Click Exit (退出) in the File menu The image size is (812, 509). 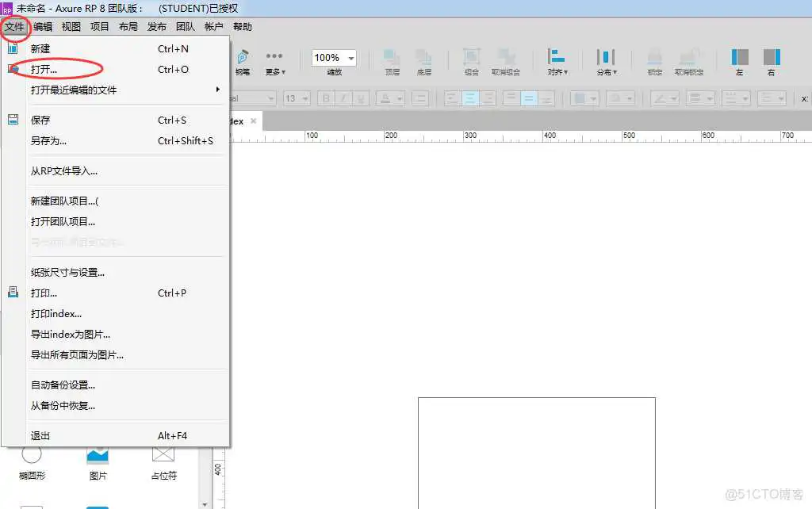pos(40,435)
